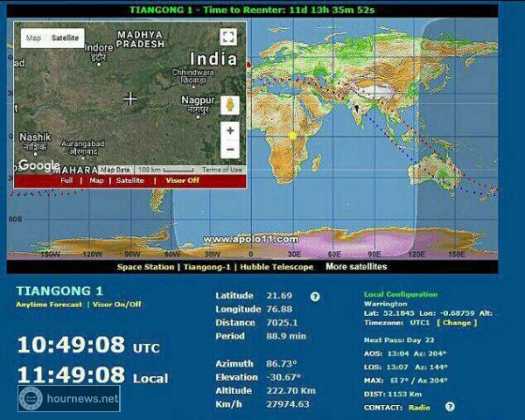Click the Radio contact link
525x420 pixels.
click(419, 407)
